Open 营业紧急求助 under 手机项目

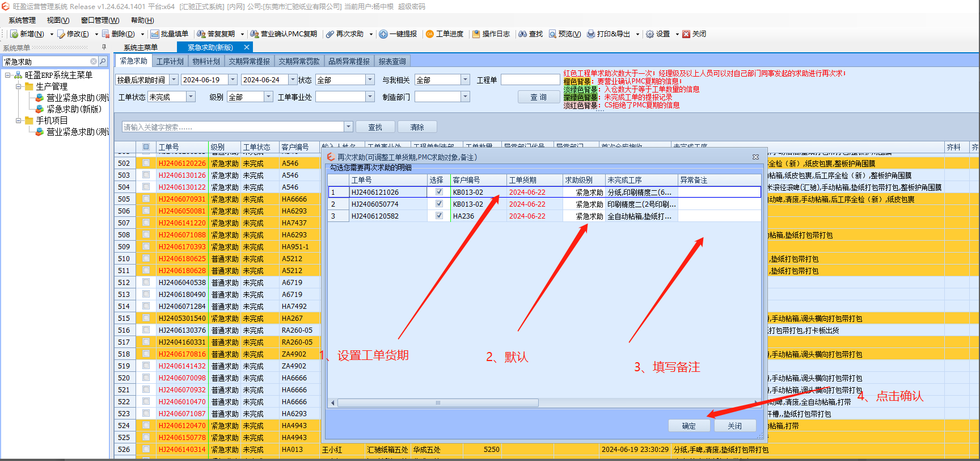point(78,132)
